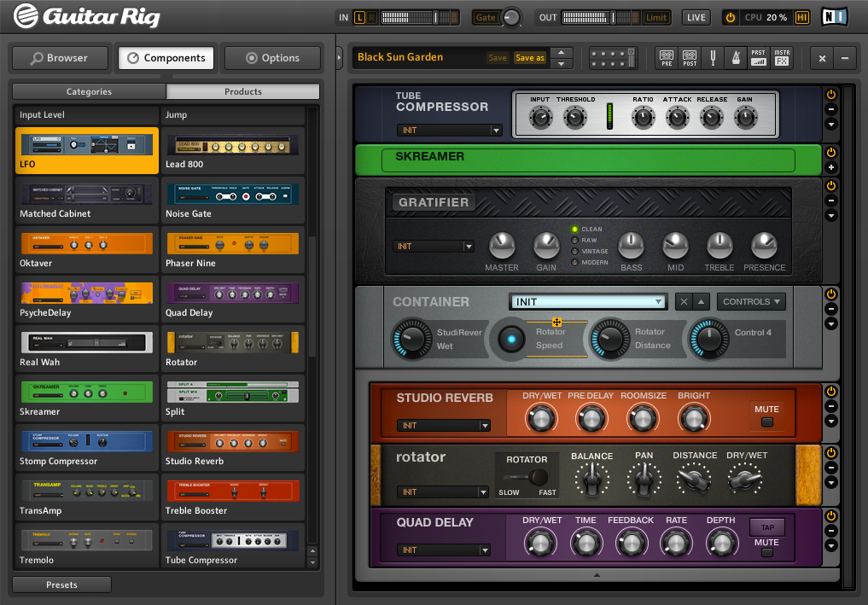The image size is (868, 605).
Task: Select the Treble Booster component
Action: (233, 497)
